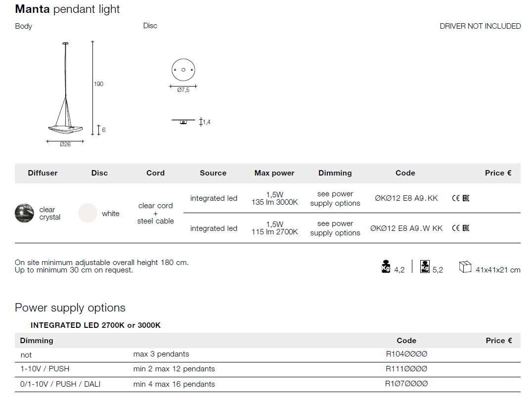This screenshot has width=532, height=402.
Task: Click 'see power supply options' in the 2700K row
Action: click(335, 228)
